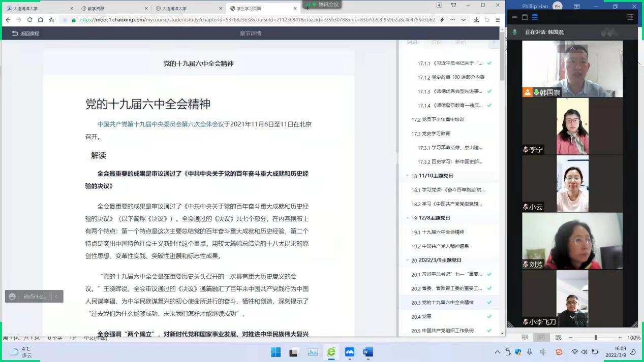Click the browser home icon
This screenshot has width=644, height=362.
[x=40, y=20]
